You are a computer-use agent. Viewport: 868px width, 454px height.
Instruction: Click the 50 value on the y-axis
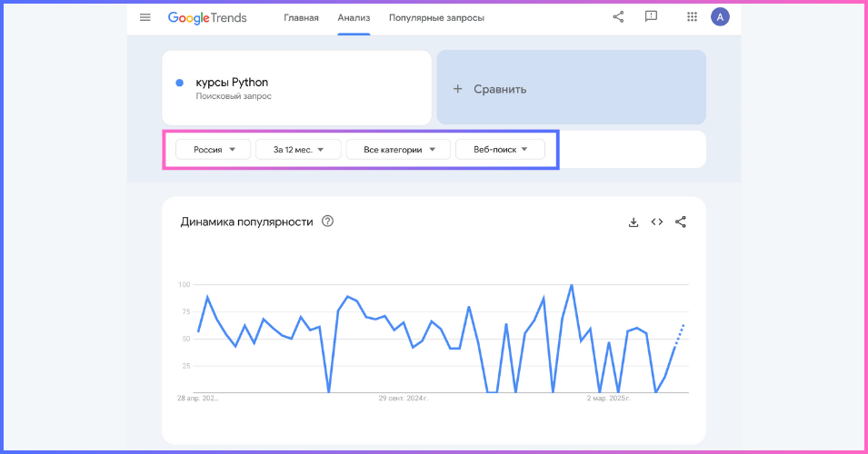pyautogui.click(x=186, y=339)
